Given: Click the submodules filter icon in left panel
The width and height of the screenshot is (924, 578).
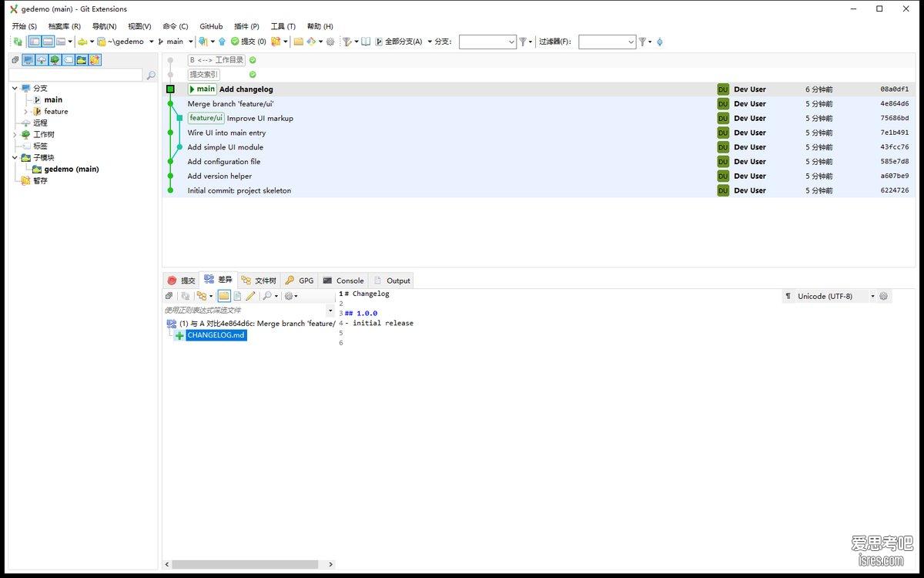Looking at the screenshot, I should coord(81,60).
